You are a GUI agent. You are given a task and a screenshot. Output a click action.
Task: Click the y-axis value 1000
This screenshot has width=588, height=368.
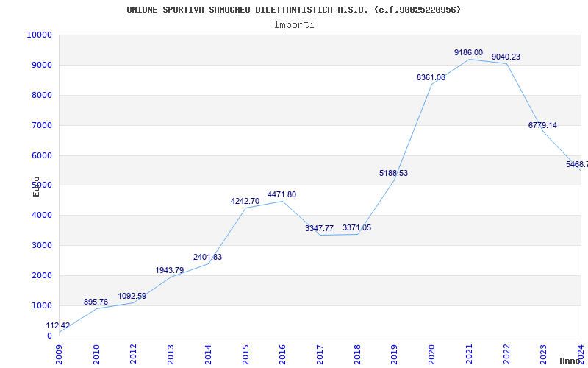click(41, 305)
